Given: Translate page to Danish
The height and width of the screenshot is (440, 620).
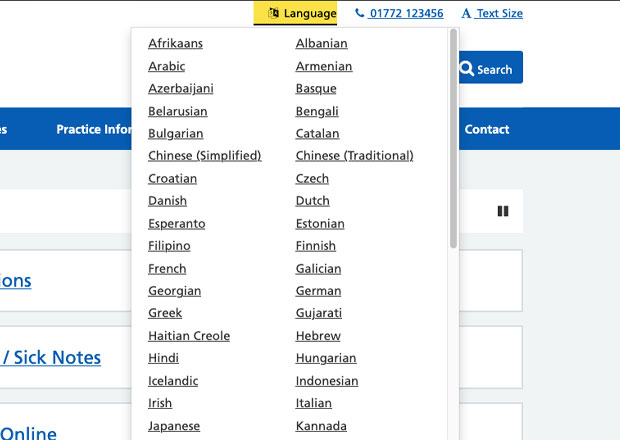Looking at the screenshot, I should (167, 201).
